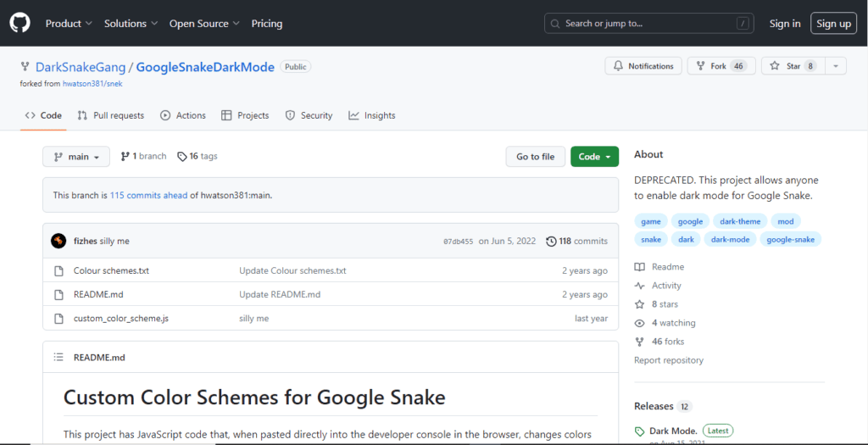
Task: Open Update Colour schemes.txt commit message
Action: 292,270
